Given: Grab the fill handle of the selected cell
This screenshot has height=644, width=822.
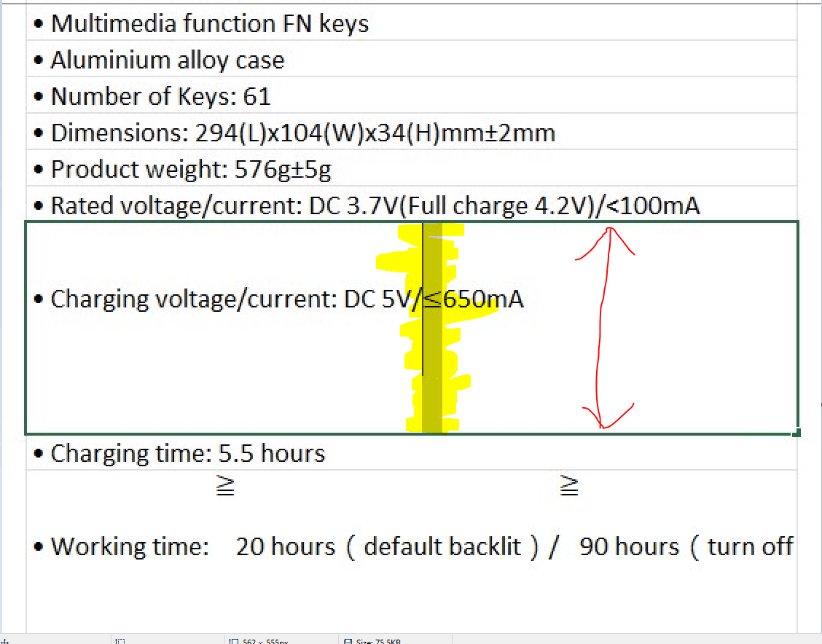Looking at the screenshot, I should pyautogui.click(x=796, y=432).
